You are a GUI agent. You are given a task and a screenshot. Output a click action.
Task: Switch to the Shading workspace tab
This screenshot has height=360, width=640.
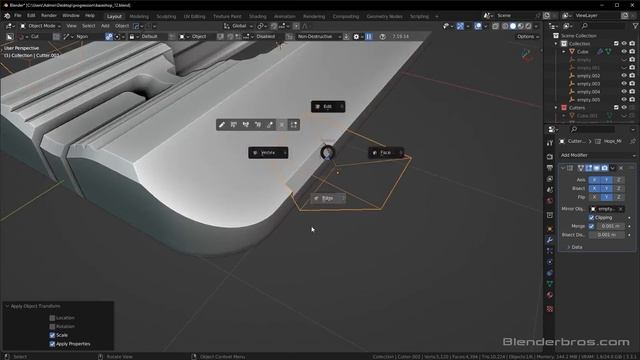258,16
